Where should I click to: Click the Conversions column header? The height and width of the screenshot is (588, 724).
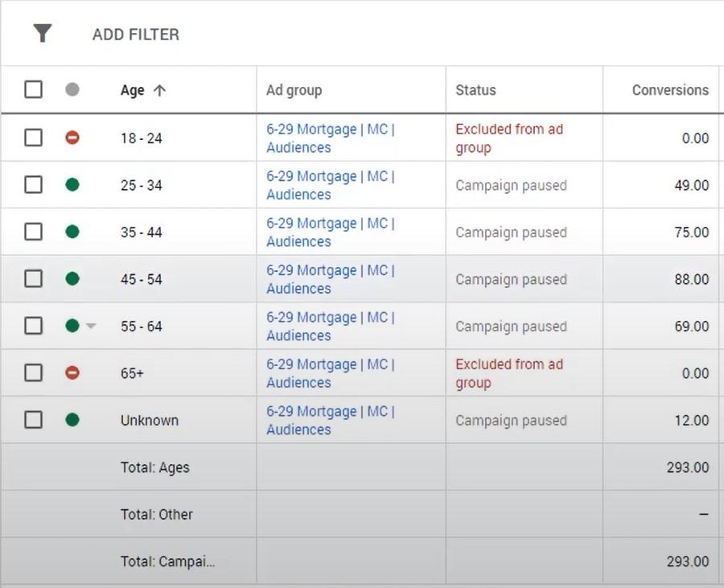click(670, 90)
